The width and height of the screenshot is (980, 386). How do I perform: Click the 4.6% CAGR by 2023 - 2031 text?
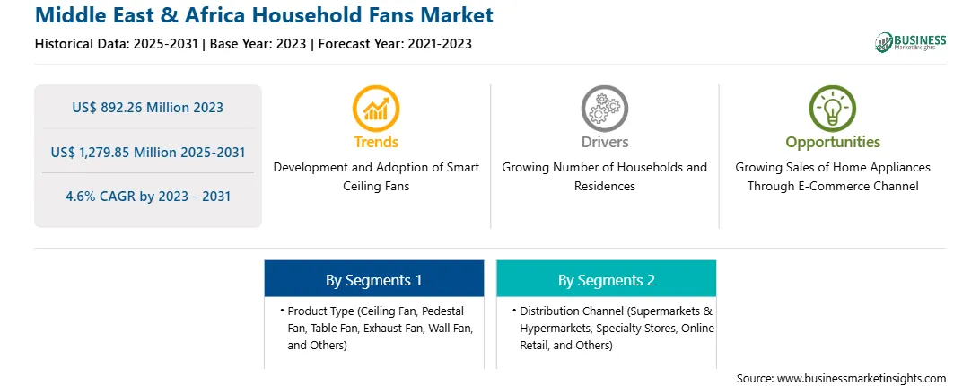[147, 197]
